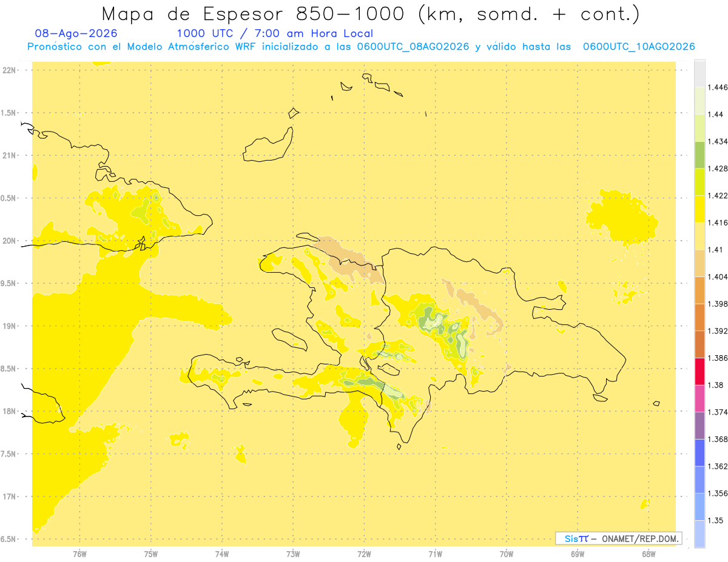Click the '22N' latitude label

click(10, 70)
